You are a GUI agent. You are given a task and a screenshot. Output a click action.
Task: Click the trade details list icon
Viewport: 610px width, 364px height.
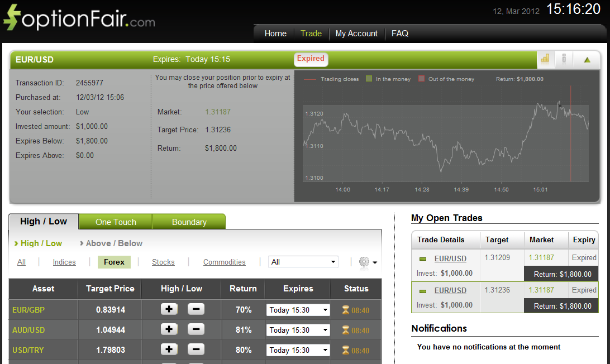(564, 59)
